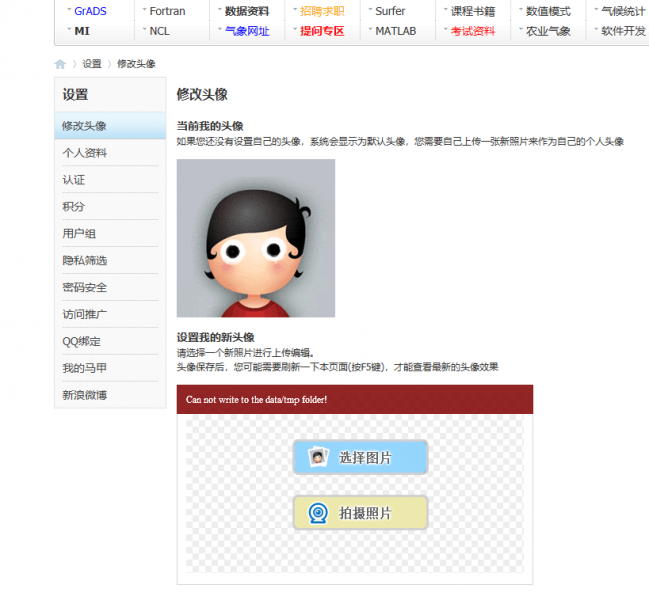Viewport: 649px width, 600px height.
Task: Select 修改头像 in settings sidebar
Action: pos(110,126)
